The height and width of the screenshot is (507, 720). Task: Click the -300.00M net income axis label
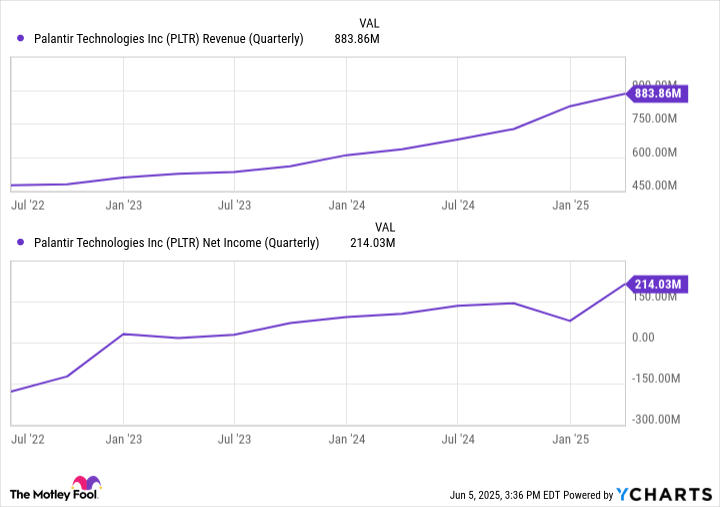coord(656,419)
